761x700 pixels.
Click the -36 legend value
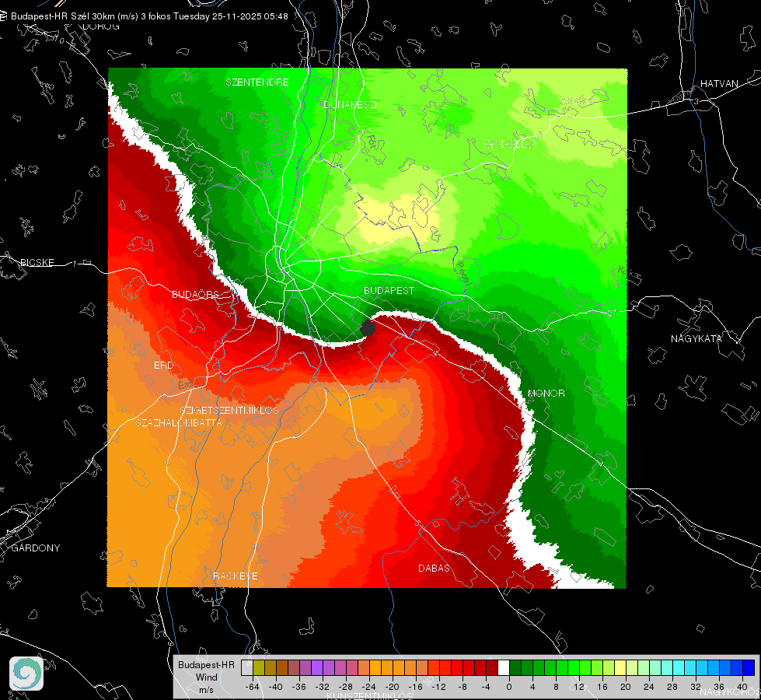[299, 687]
